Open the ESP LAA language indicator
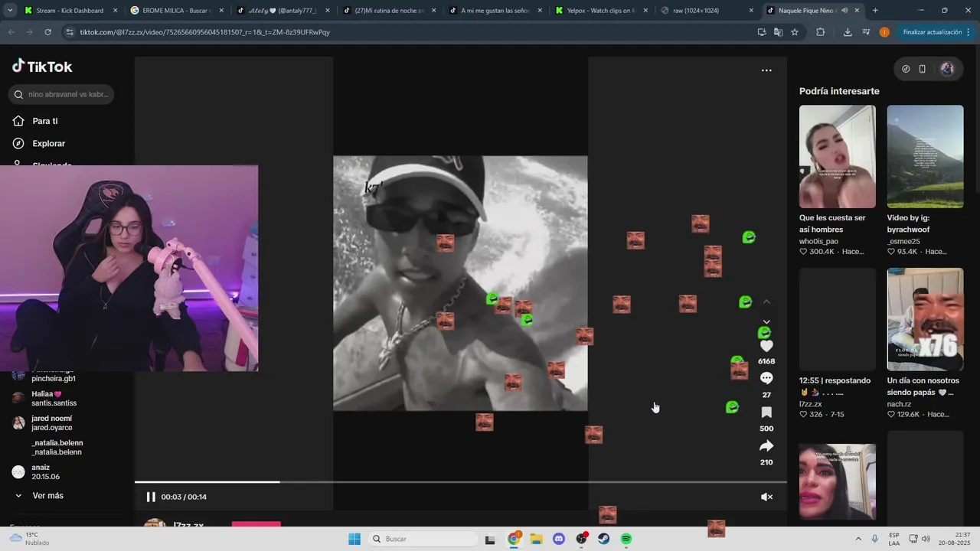Viewport: 980px width, 551px height. coord(894,539)
